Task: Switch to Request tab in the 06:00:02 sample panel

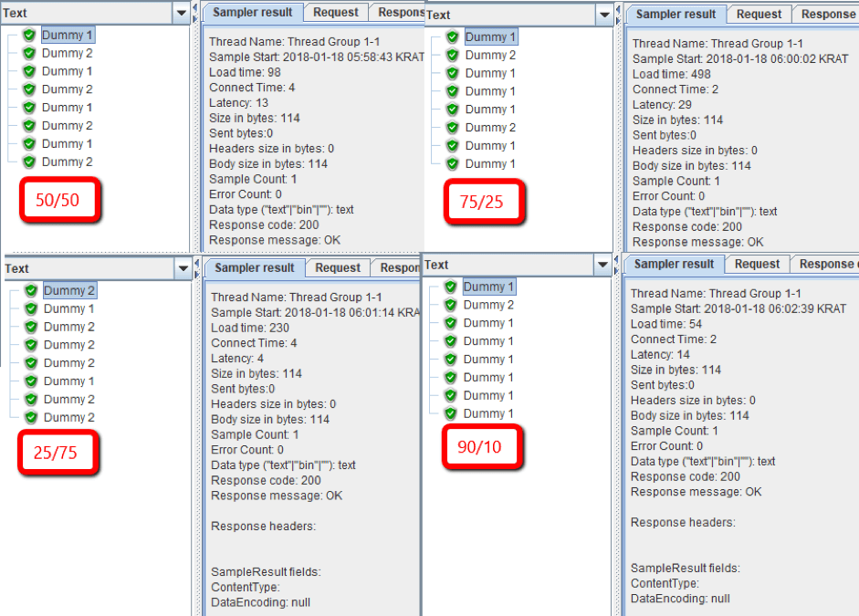Action: click(759, 15)
